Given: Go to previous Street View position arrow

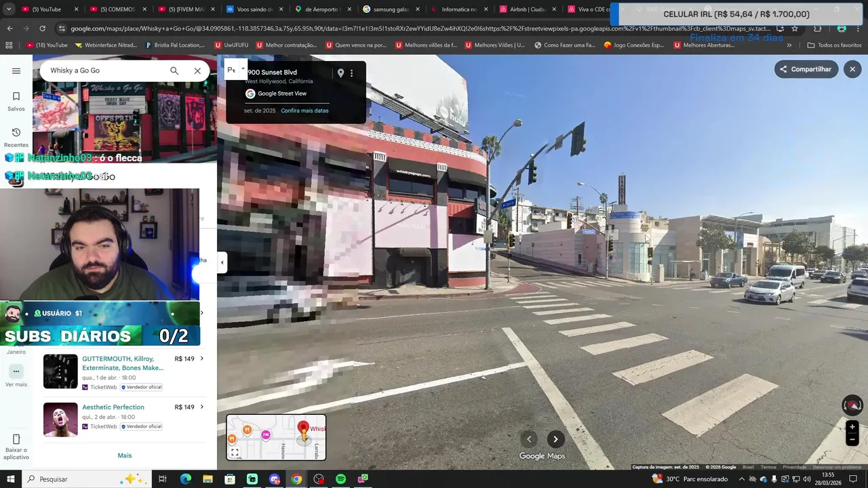Looking at the screenshot, I should [x=530, y=439].
